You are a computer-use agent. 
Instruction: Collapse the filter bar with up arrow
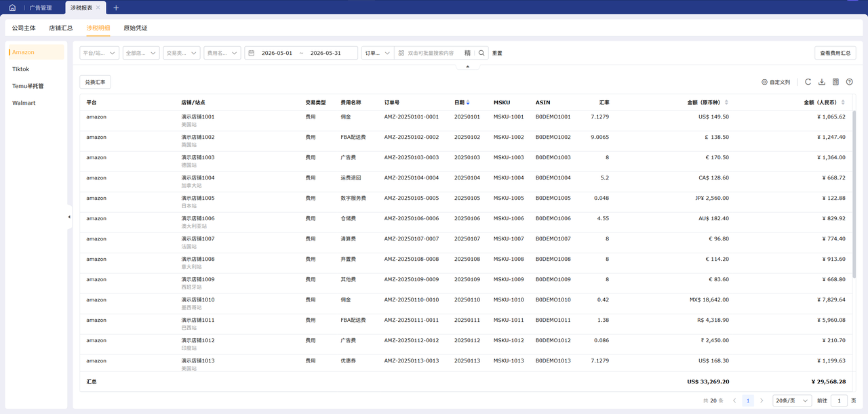pos(467,66)
